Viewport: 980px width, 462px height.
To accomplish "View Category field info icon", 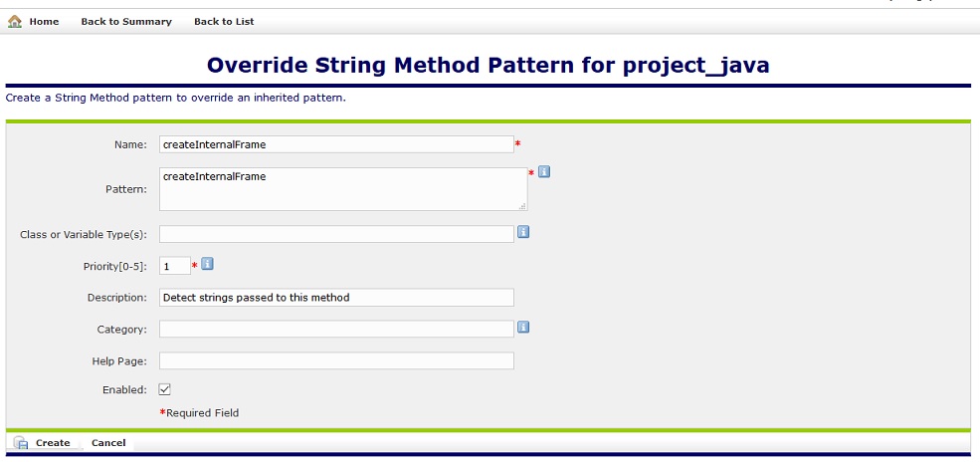I will point(523,327).
